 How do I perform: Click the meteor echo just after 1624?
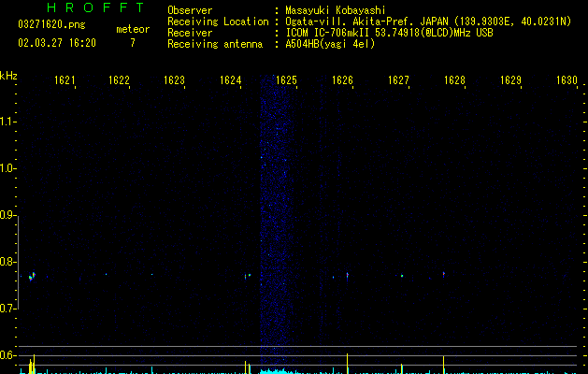tap(247, 276)
